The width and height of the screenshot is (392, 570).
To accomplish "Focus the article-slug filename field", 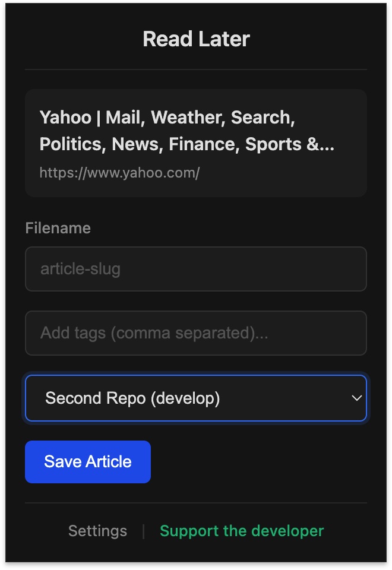I will tap(195, 269).
